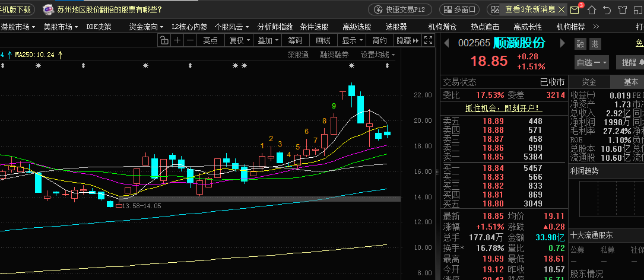Image resolution: width=644 pixels, height=280 pixels.
Task: Open 机构增仓 menu item
Action: click(x=442, y=27)
